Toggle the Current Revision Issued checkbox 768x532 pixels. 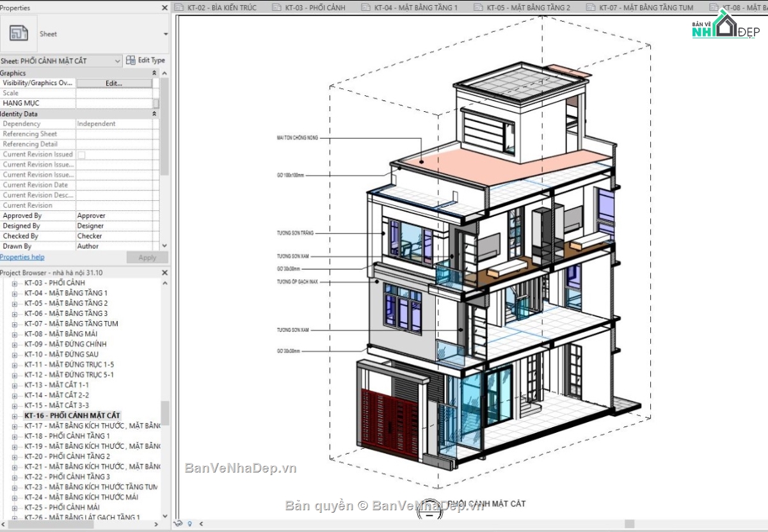[x=81, y=155]
